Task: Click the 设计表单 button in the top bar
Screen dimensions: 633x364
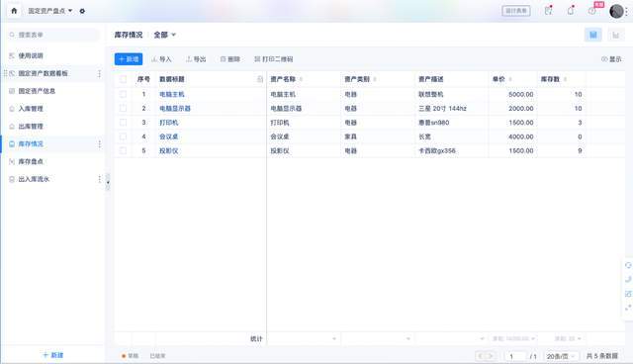Action: (x=516, y=11)
